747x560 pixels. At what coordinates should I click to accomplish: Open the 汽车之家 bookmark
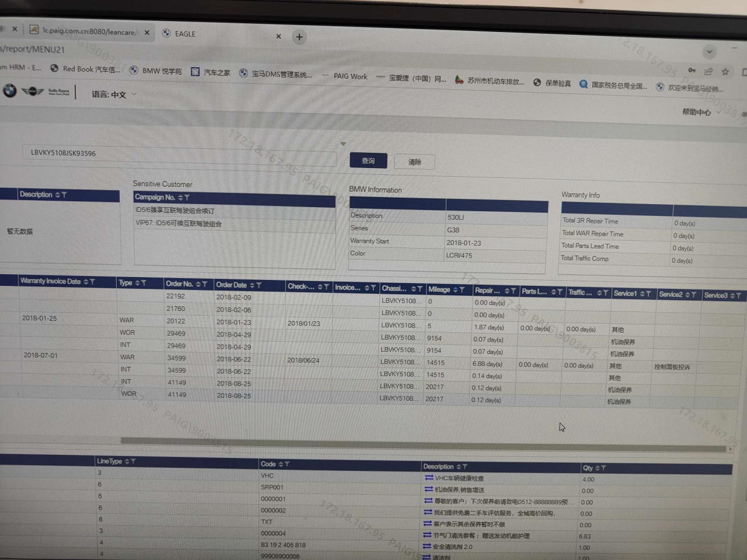211,72
